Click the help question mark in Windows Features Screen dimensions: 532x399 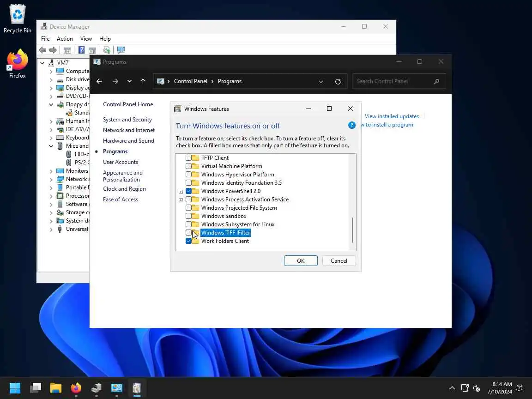[352, 125]
